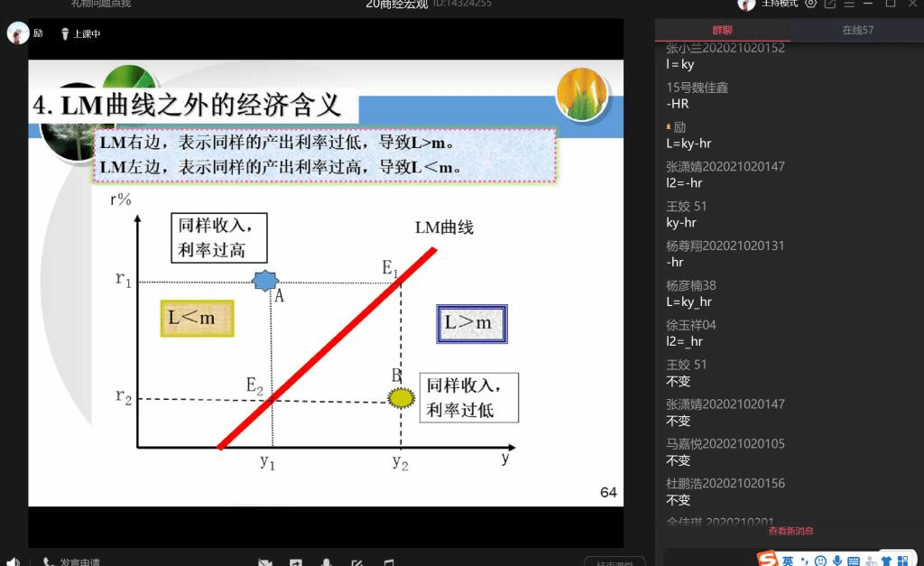This screenshot has height=566, width=924.
Task: Click the speaker volume icon
Action: pyautogui.click(x=13, y=561)
